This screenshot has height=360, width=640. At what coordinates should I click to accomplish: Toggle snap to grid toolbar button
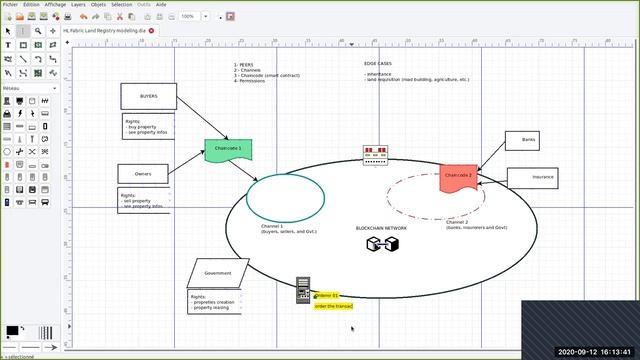tap(220, 17)
